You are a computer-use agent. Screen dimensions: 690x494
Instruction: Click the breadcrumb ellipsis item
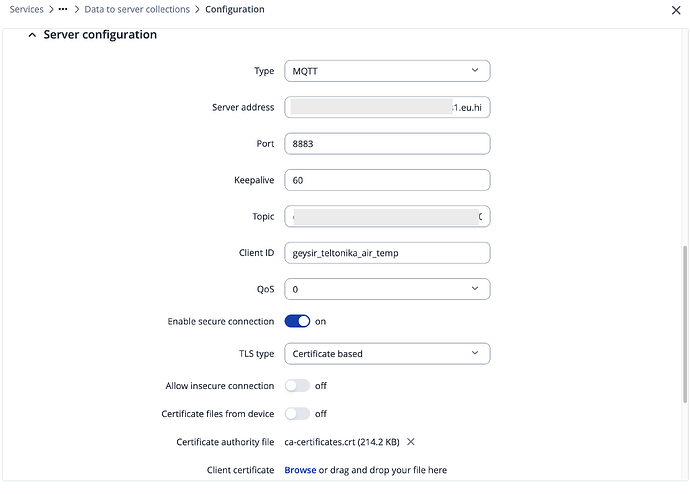pos(64,10)
